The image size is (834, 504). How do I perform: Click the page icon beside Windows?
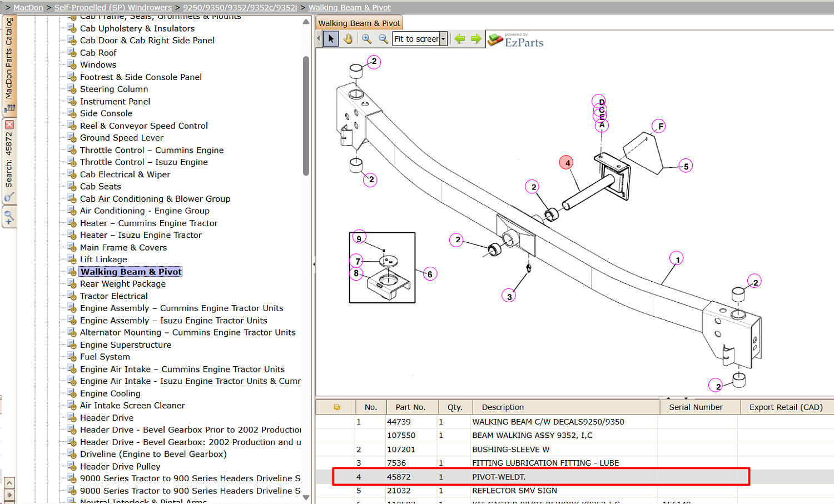(x=72, y=64)
